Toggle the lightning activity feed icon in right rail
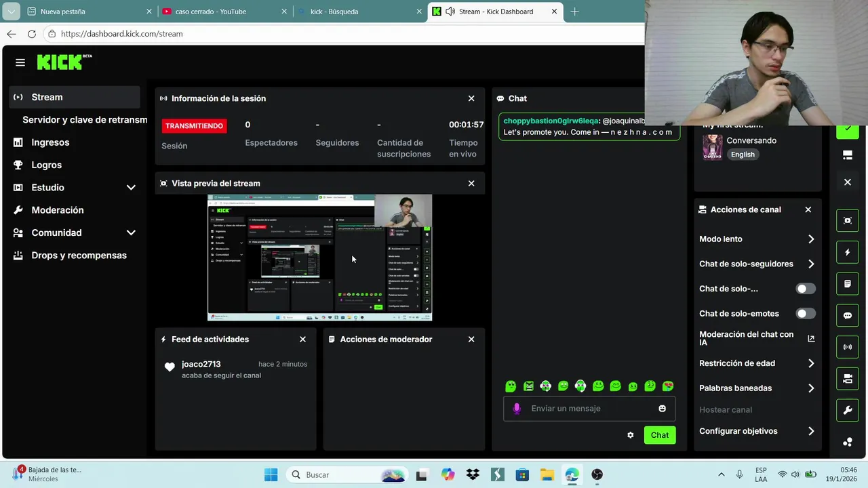This screenshot has height=488, width=868. click(848, 252)
